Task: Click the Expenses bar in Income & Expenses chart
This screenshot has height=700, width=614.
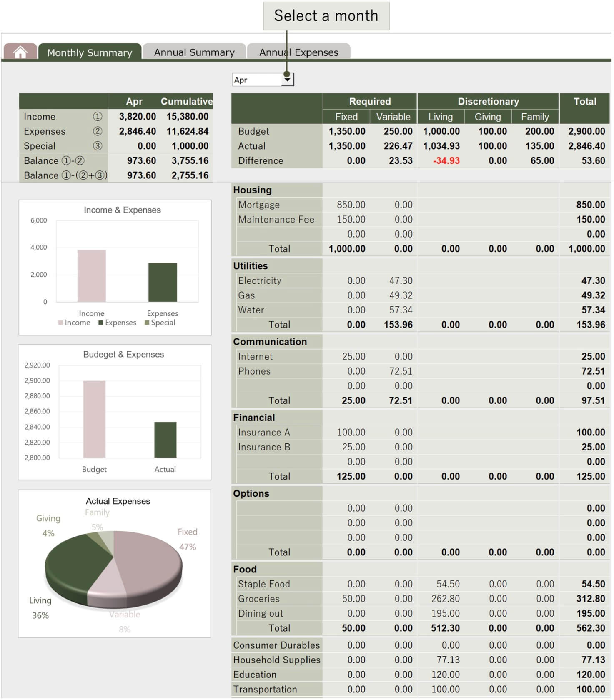Action: point(163,282)
